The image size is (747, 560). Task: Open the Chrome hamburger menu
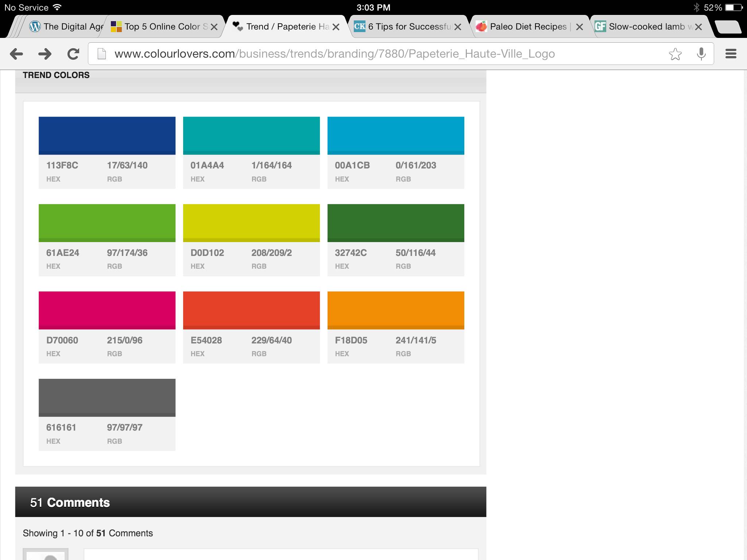[x=731, y=54]
